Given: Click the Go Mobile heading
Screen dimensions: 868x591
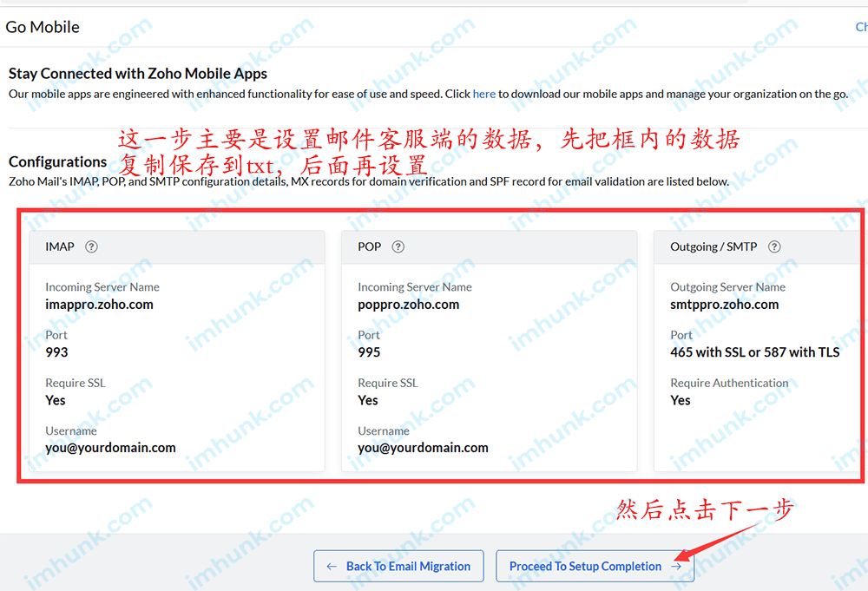Looking at the screenshot, I should coord(43,27).
